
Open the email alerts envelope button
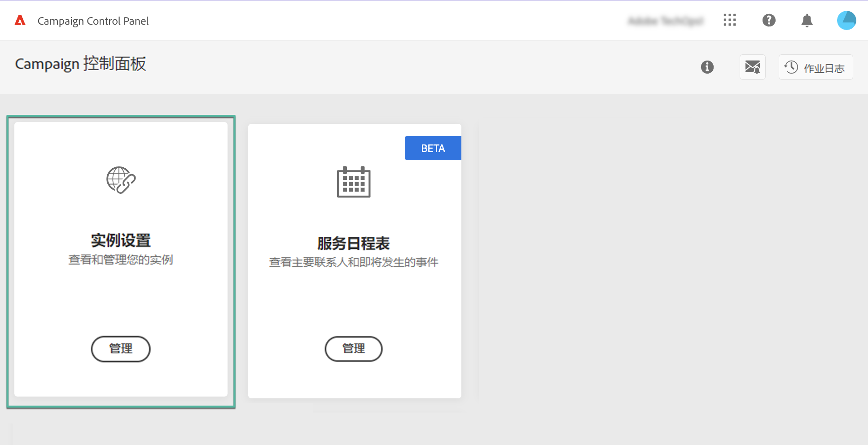753,67
